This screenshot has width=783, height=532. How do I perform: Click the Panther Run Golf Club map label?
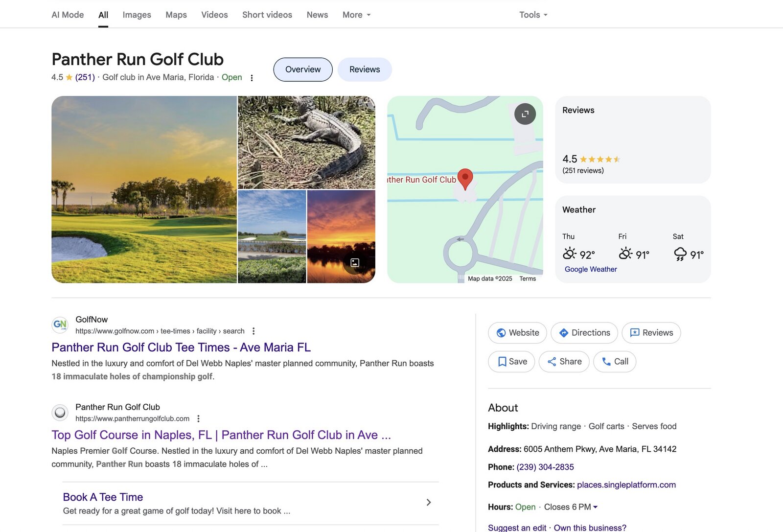tap(421, 180)
